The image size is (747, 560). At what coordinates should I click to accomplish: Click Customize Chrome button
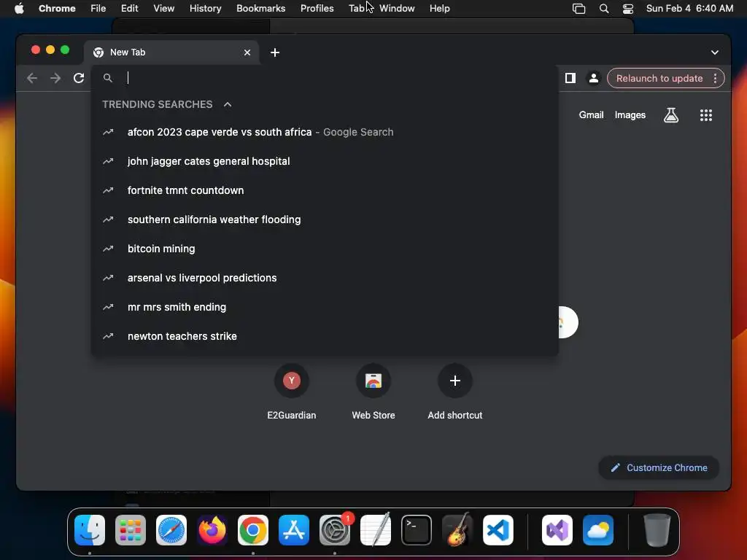click(659, 467)
